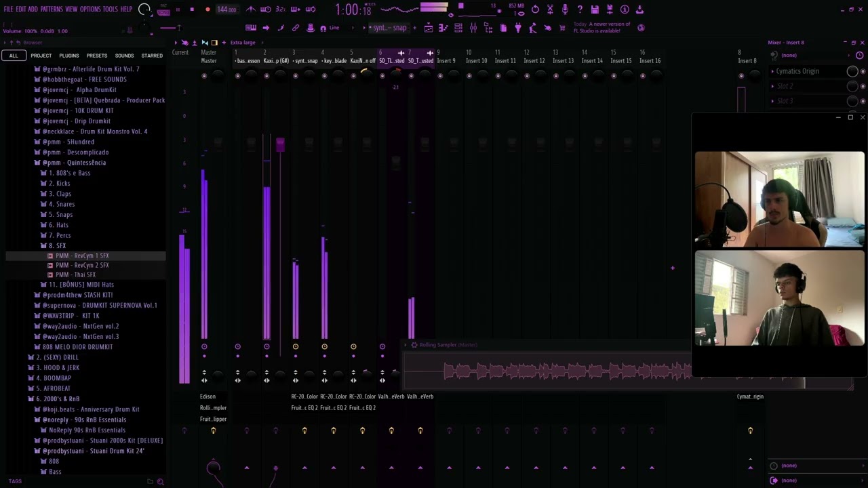Open the audio recording microphone icon
The height and width of the screenshot is (488, 868).
click(565, 9)
